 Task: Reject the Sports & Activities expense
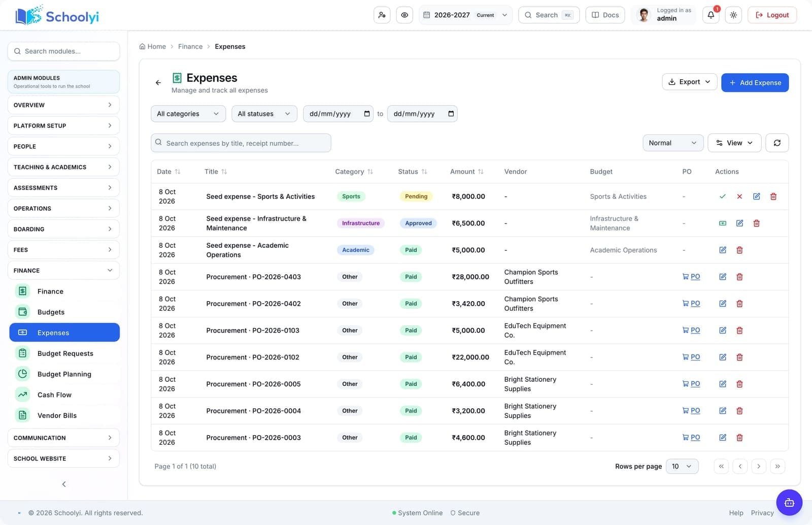pos(739,196)
